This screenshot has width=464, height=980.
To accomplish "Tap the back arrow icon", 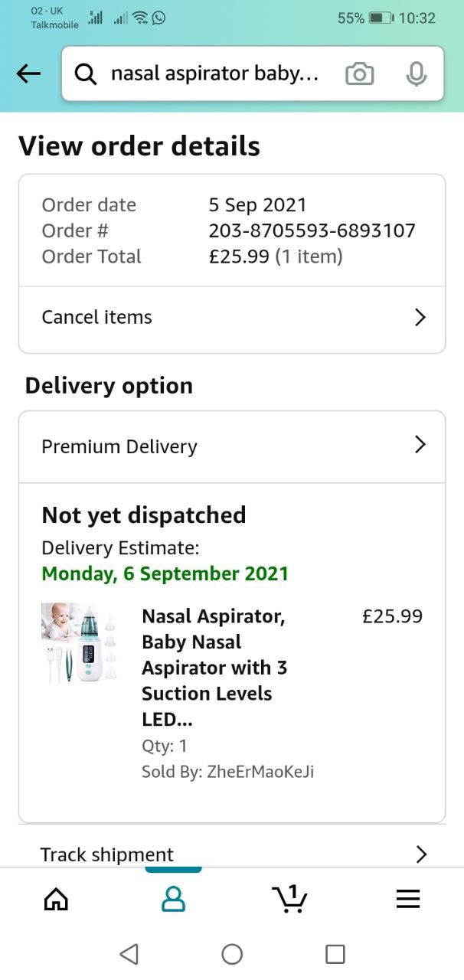I will (x=28, y=73).
